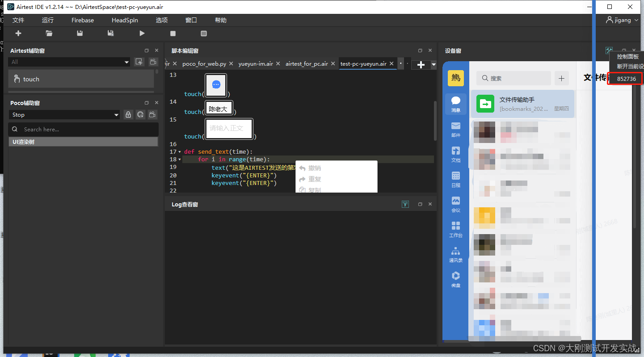Open 日程 in the device sidebar
This screenshot has width=644, height=357.
pyautogui.click(x=456, y=179)
